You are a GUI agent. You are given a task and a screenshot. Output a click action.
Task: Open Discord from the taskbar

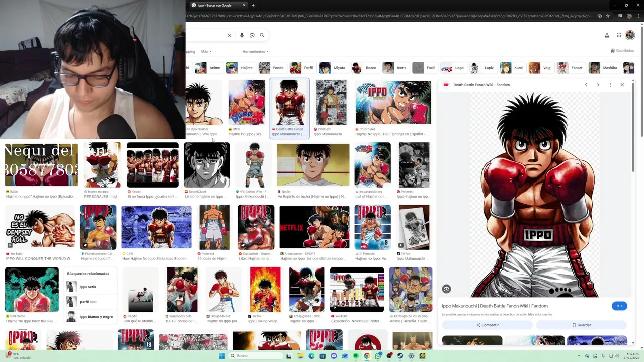(334, 356)
